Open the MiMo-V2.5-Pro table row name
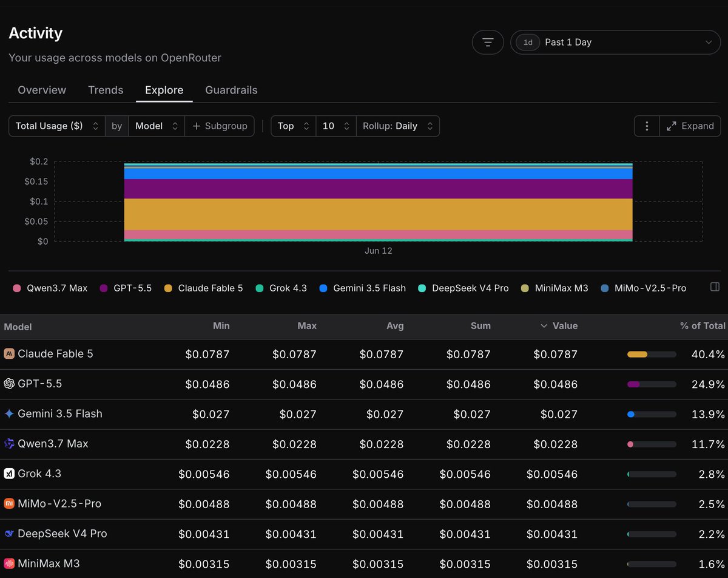The height and width of the screenshot is (578, 728). pyautogui.click(x=59, y=503)
